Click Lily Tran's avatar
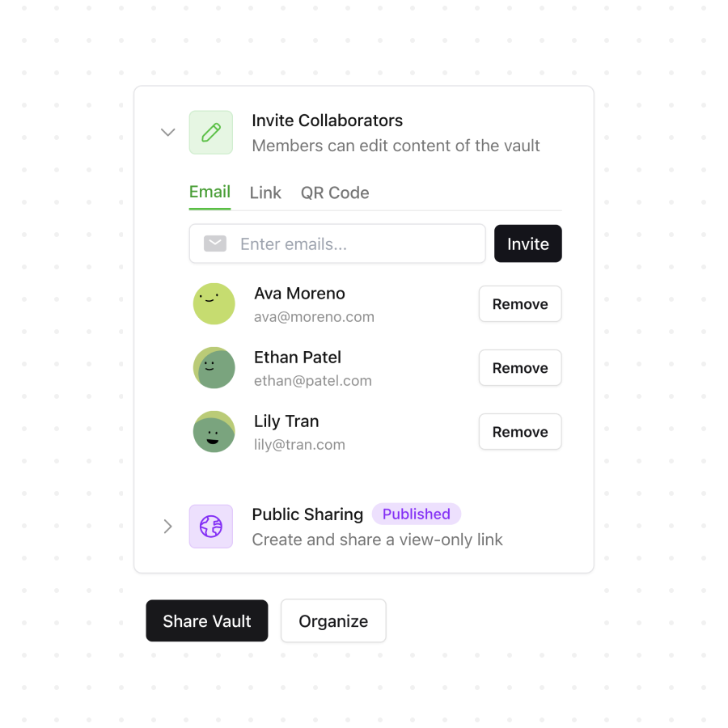Viewport: 728px width, 728px height. tap(214, 431)
